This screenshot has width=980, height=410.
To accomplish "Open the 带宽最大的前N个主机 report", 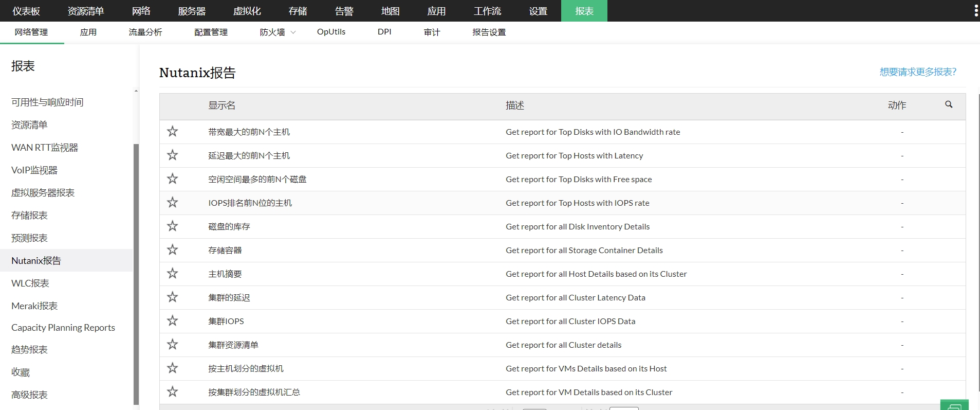I will [249, 132].
